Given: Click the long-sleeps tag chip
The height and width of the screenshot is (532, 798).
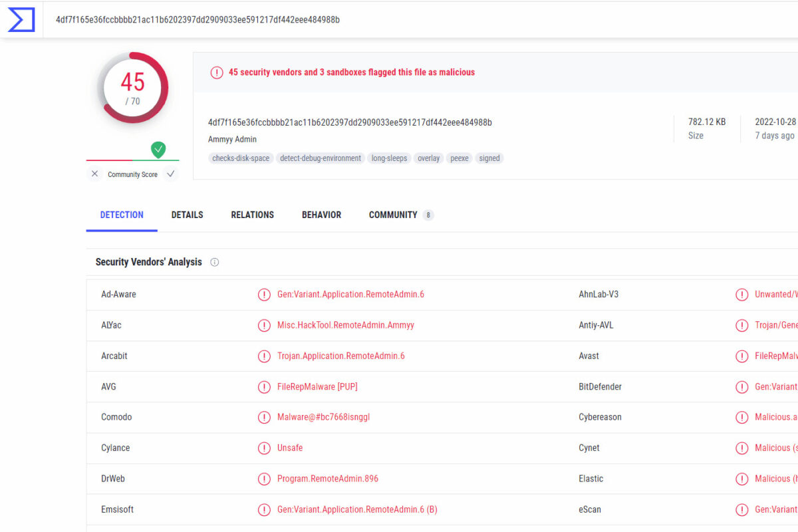Looking at the screenshot, I should point(389,158).
